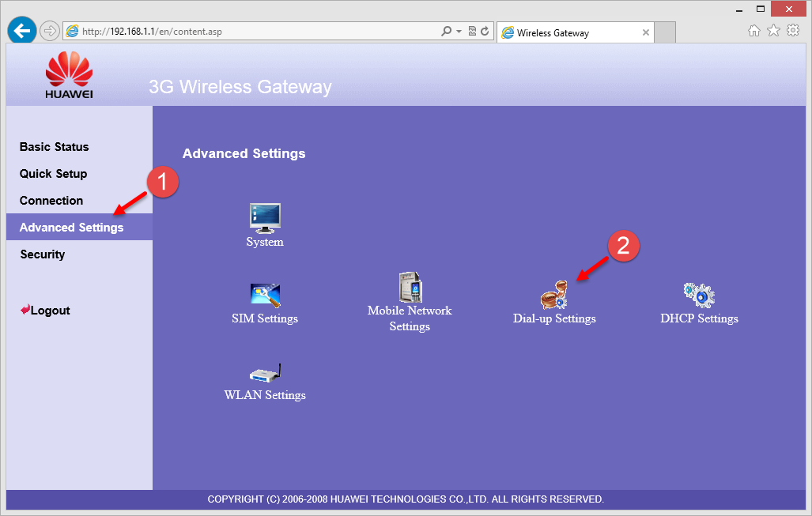Click the Huawei copyright footer text

pyautogui.click(x=406, y=499)
